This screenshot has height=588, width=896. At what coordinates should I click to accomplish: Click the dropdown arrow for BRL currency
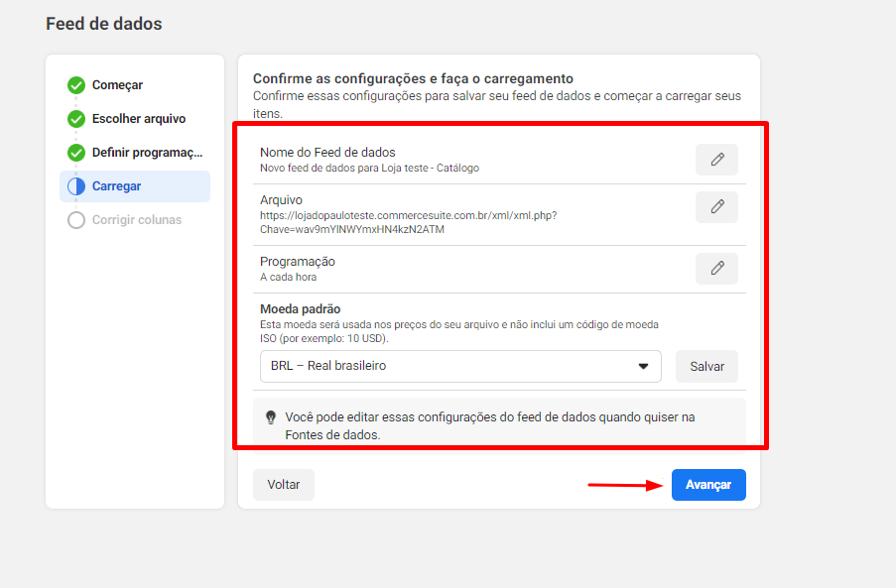[x=643, y=366]
